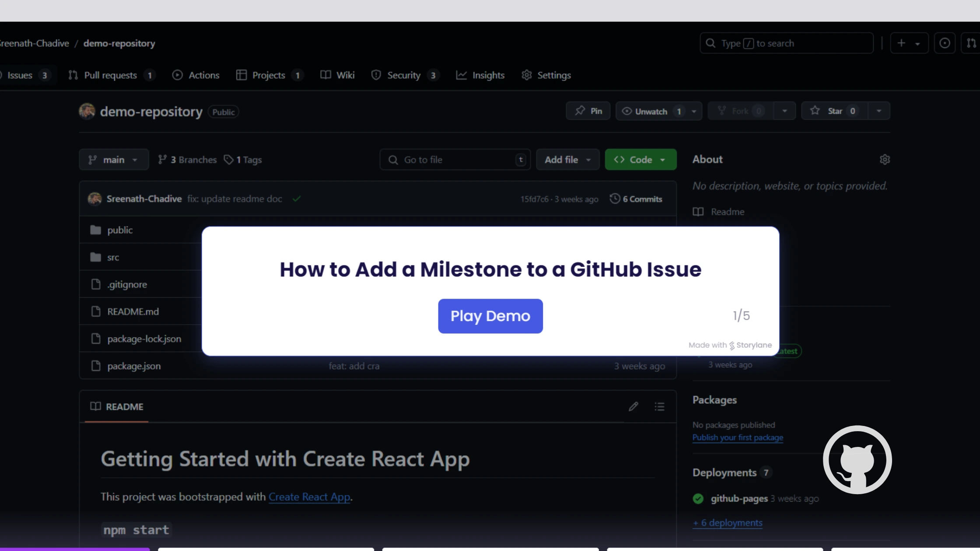Open pull requests icon in the top-right corner
Viewport: 980px width, 551px height.
[971, 43]
